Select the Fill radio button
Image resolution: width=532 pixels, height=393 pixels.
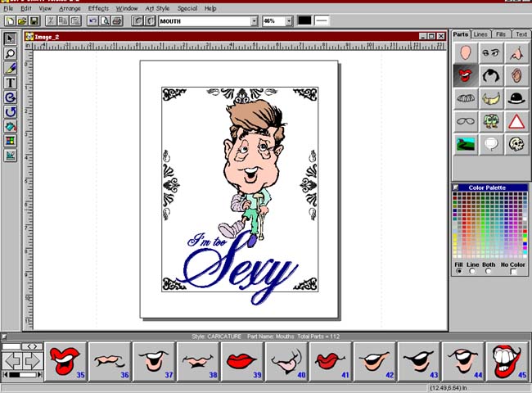click(x=459, y=271)
